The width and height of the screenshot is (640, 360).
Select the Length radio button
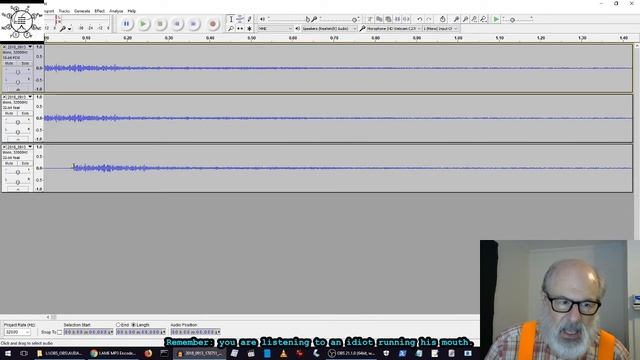point(133,325)
